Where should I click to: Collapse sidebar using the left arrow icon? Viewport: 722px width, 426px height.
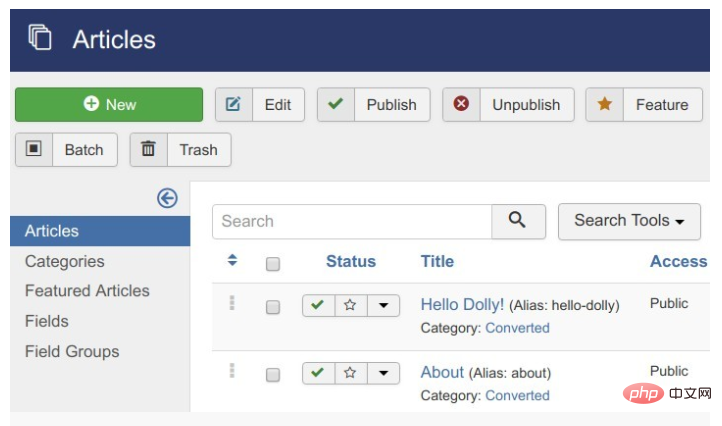(x=167, y=198)
